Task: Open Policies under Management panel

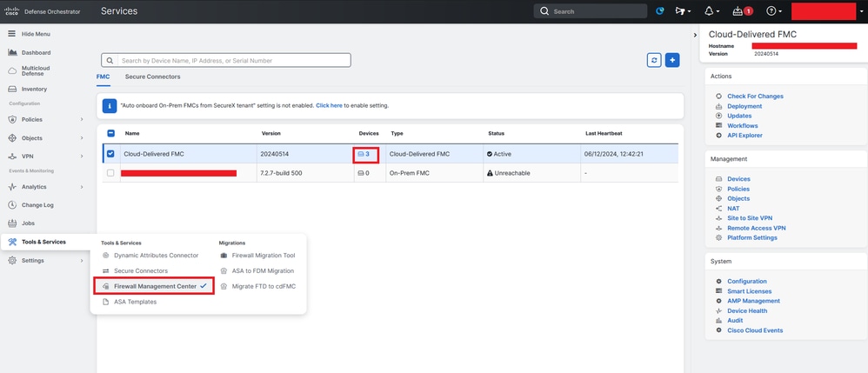Action: click(x=738, y=190)
